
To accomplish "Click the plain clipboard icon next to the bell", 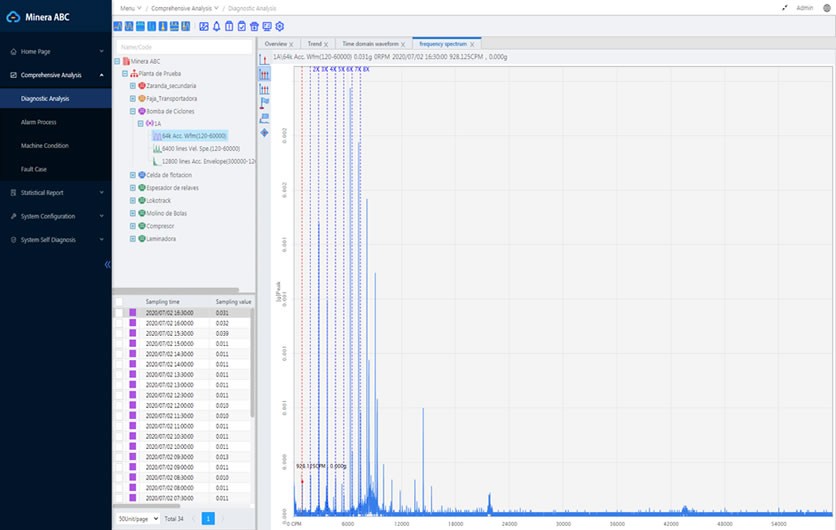I will pyautogui.click(x=229, y=27).
